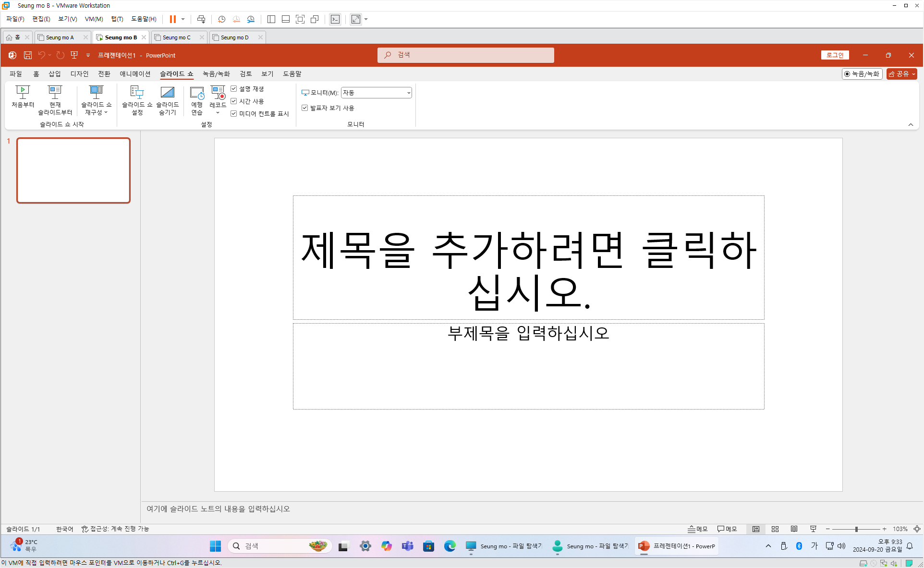Open Microsoft Edge from taskbar
Viewport: 924px width, 568px height.
coord(450,546)
